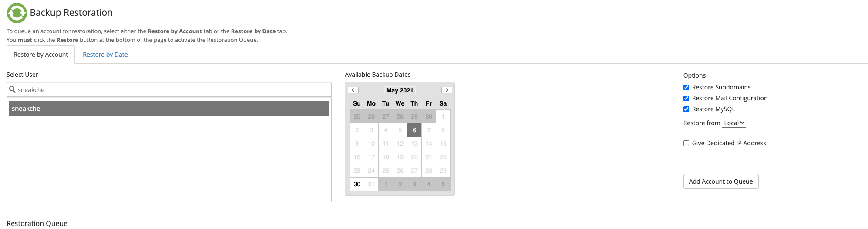The height and width of the screenshot is (229, 868).
Task: Click May 13 in the calendar
Action: [414, 144]
